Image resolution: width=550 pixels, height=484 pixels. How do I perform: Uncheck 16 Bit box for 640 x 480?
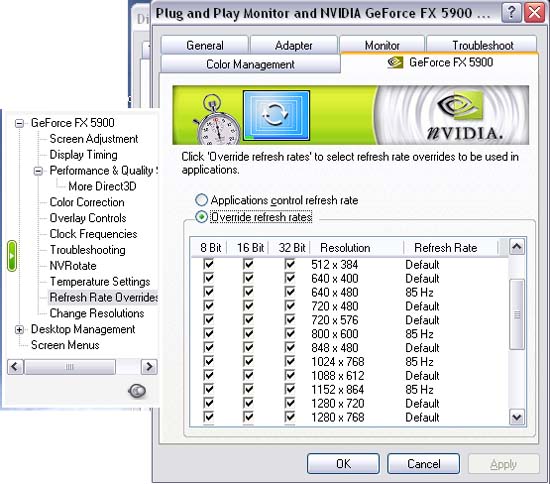[x=248, y=292]
